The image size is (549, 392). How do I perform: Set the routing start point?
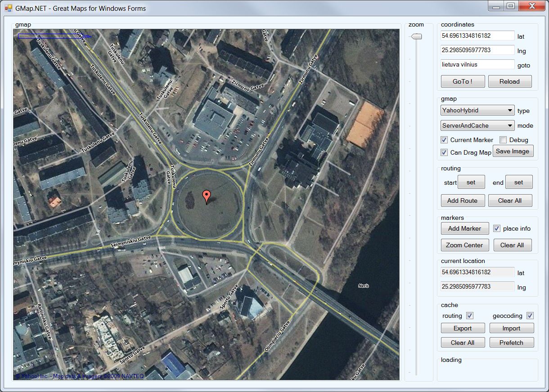point(471,182)
